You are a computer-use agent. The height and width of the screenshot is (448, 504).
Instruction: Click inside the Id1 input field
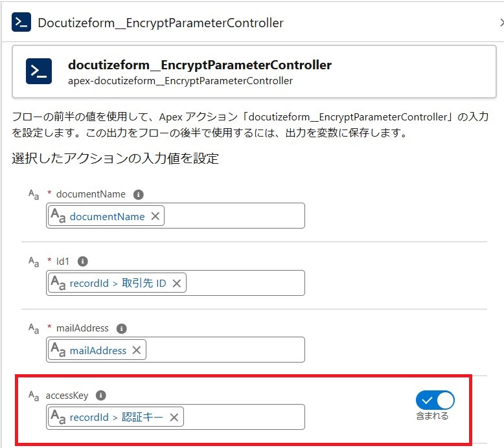[x=176, y=283]
